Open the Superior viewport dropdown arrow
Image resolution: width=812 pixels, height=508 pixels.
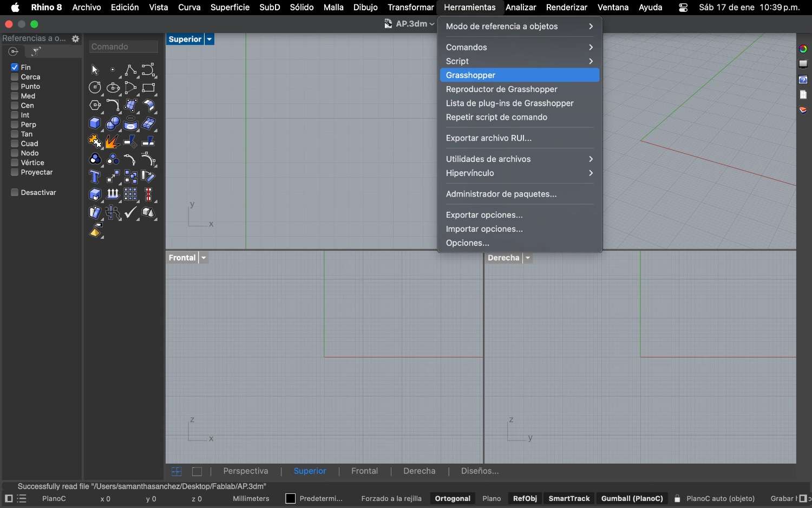209,40
